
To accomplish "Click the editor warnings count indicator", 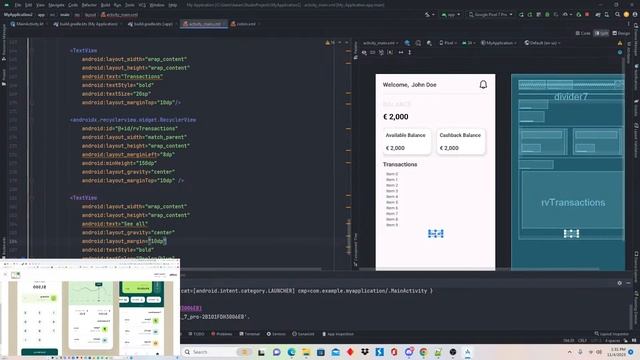I will click(x=330, y=43).
